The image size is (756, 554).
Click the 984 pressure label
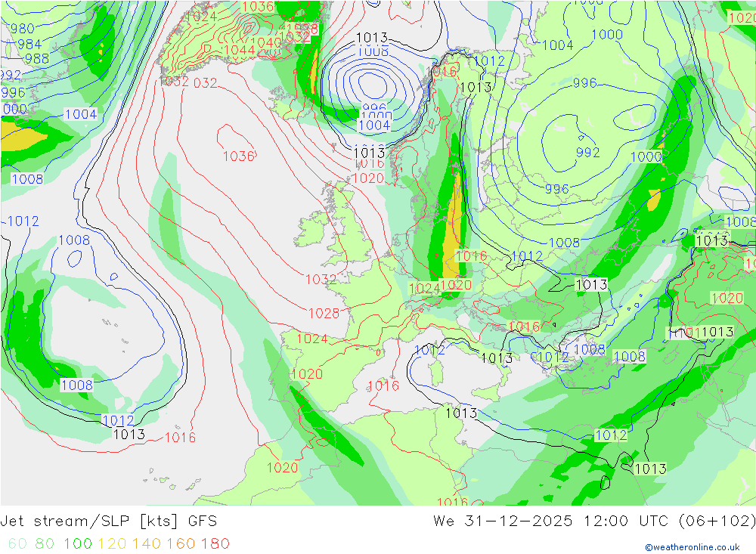(29, 45)
